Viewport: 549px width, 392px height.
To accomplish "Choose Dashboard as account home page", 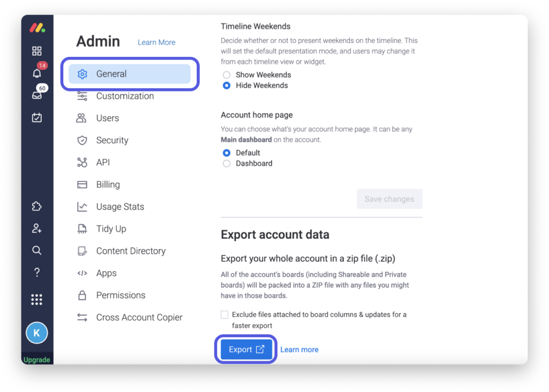I will (226, 163).
